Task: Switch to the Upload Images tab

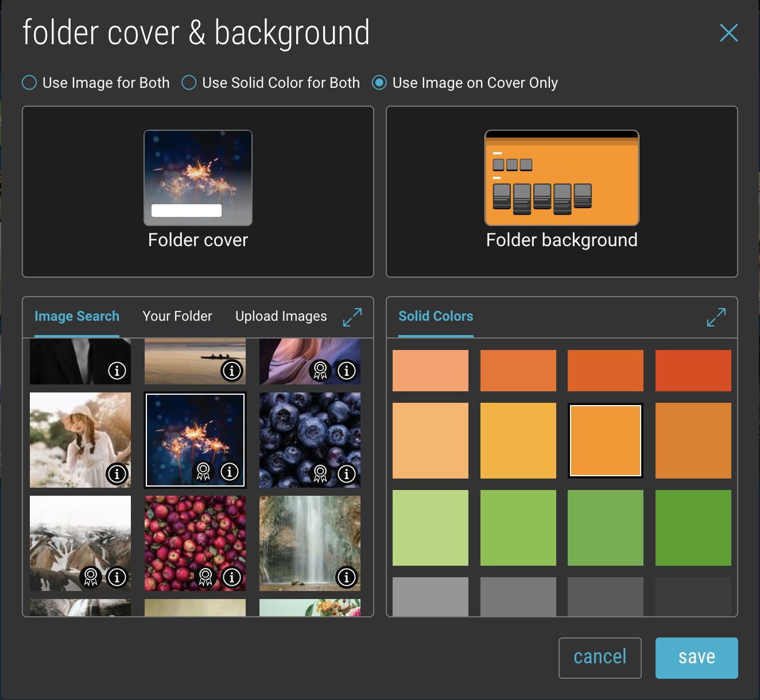Action: (281, 316)
